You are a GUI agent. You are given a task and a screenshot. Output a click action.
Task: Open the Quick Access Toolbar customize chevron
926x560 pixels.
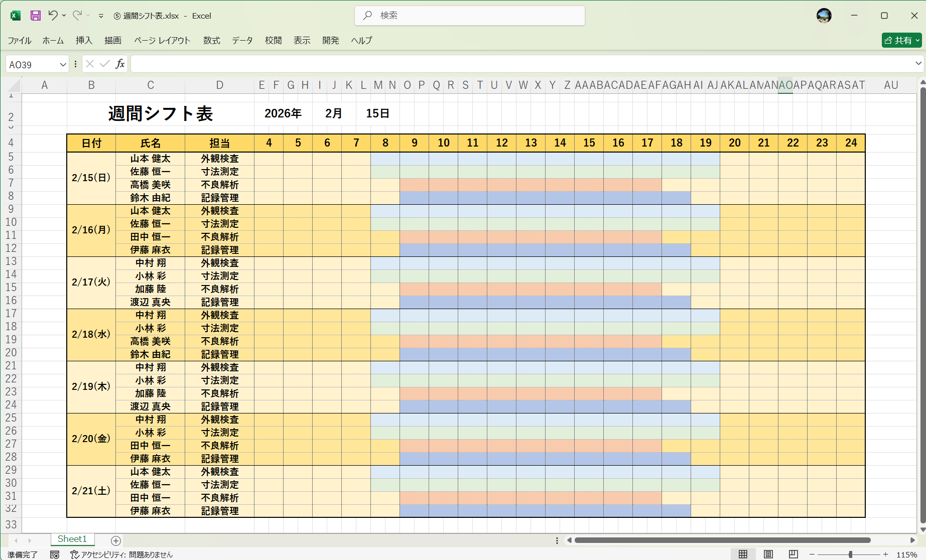coord(101,16)
